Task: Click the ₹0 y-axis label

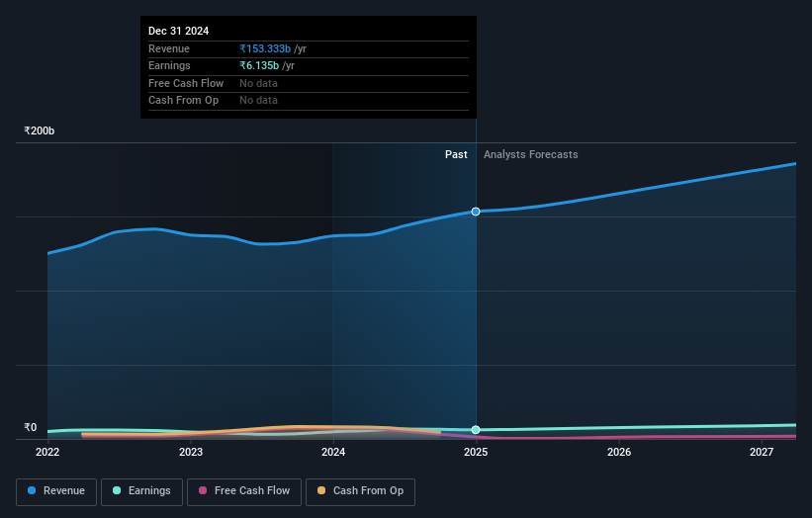Action: point(31,427)
